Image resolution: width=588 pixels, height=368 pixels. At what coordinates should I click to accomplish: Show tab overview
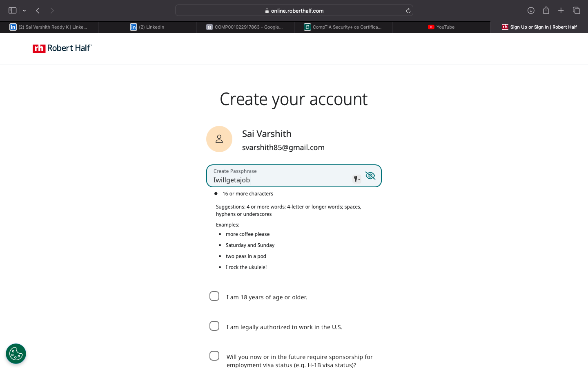pyautogui.click(x=576, y=11)
